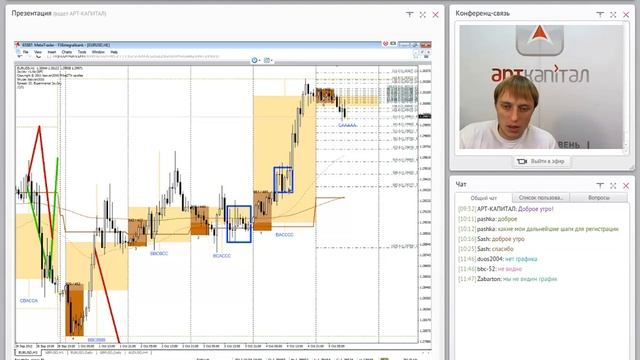Select the AUDUSD,H4 chart tab

coord(138,352)
